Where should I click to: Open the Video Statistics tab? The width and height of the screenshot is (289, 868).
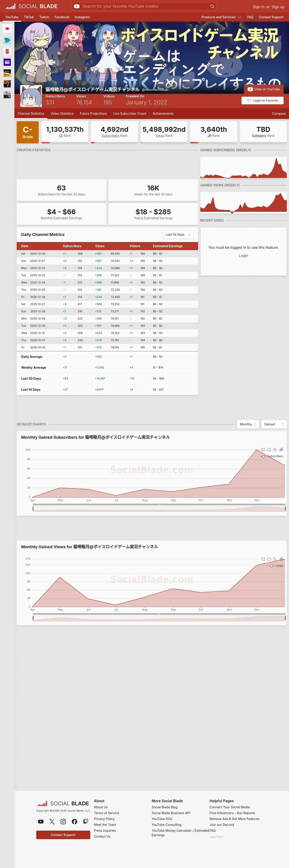coord(62,114)
